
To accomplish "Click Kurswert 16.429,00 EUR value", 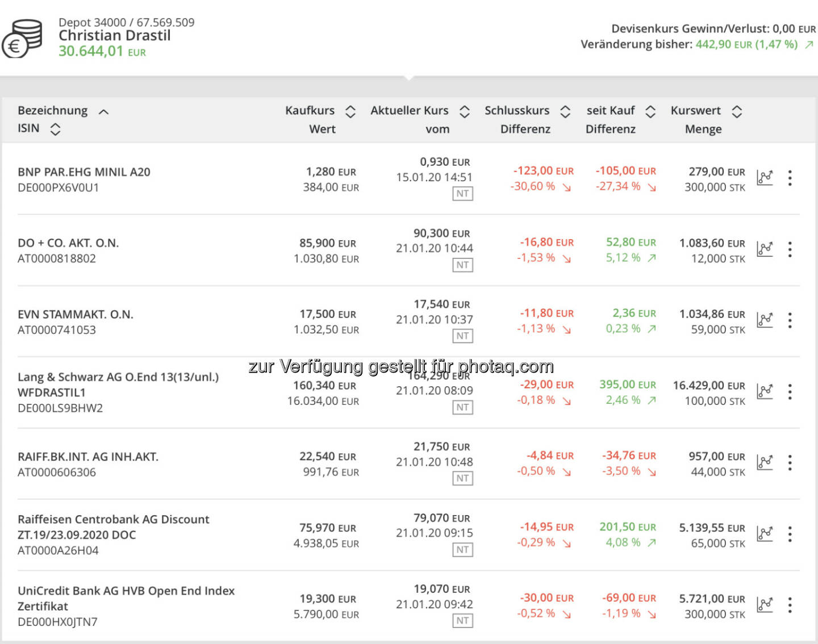I will click(709, 386).
